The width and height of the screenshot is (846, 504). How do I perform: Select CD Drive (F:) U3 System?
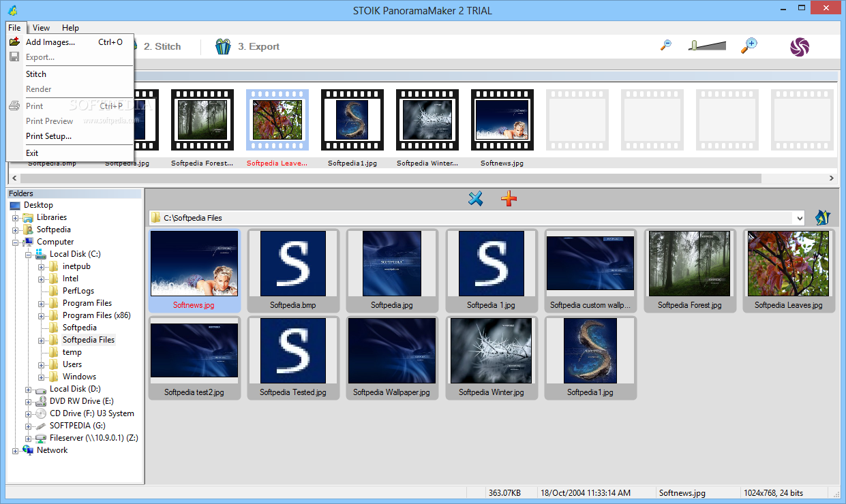point(92,413)
